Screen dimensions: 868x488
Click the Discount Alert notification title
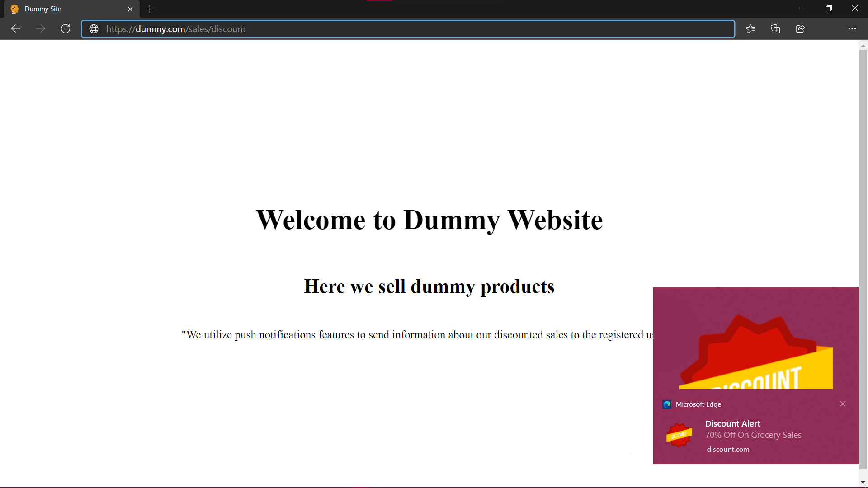(x=732, y=424)
